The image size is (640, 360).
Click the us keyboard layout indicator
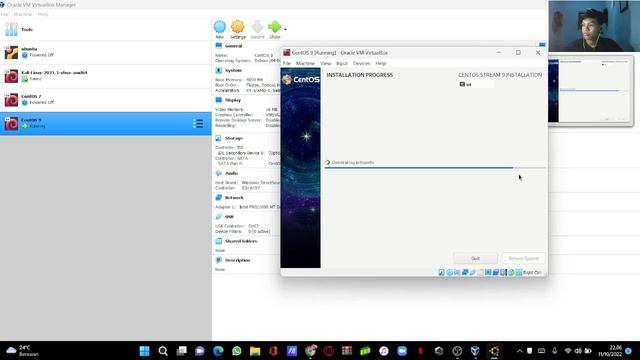coord(476,84)
